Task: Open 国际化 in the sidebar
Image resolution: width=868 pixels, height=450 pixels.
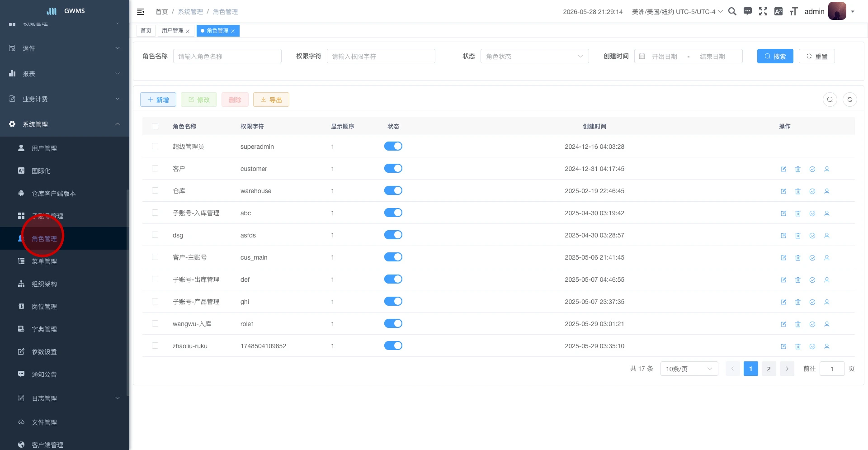Action: [x=65, y=171]
